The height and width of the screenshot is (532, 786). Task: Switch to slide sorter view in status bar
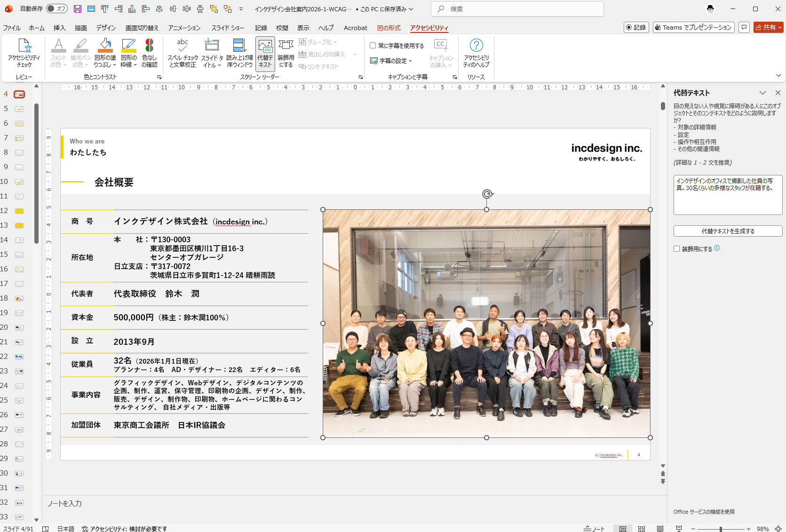(641, 529)
